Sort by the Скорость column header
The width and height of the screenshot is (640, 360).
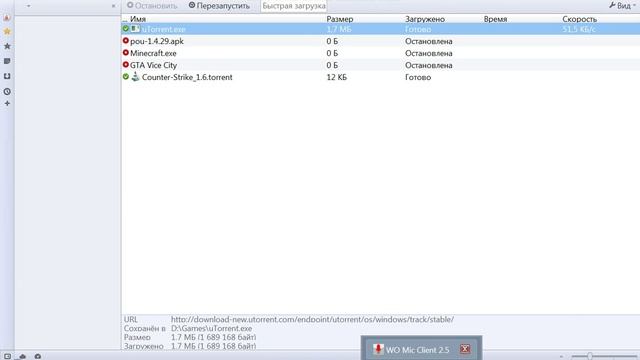[580, 19]
